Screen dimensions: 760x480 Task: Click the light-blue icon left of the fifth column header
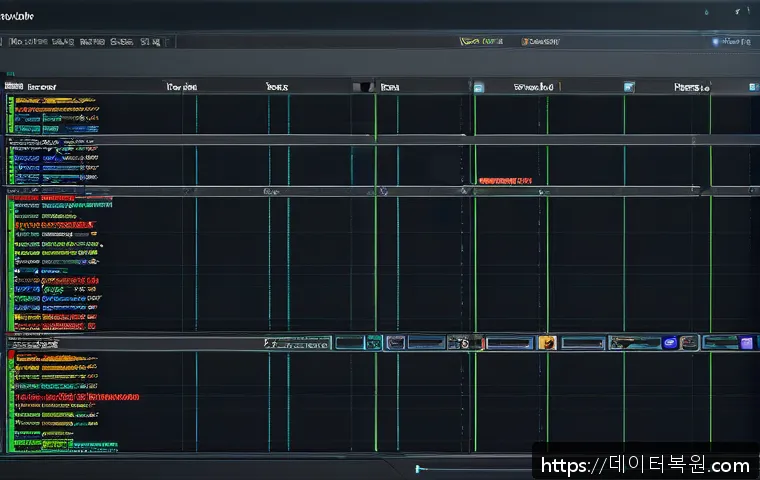[478, 87]
